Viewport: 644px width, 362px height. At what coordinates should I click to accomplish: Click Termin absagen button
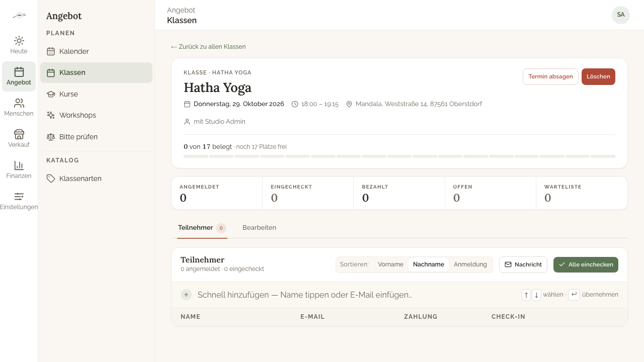[550, 76]
